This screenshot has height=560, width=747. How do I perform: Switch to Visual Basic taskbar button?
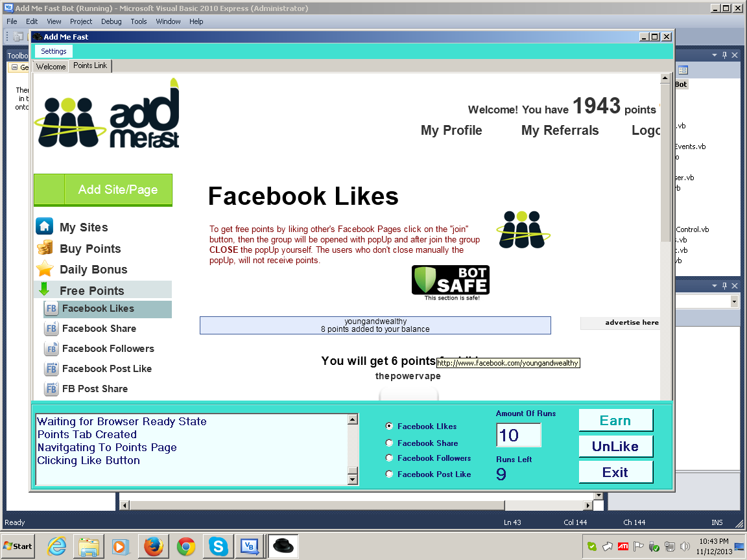pyautogui.click(x=250, y=546)
